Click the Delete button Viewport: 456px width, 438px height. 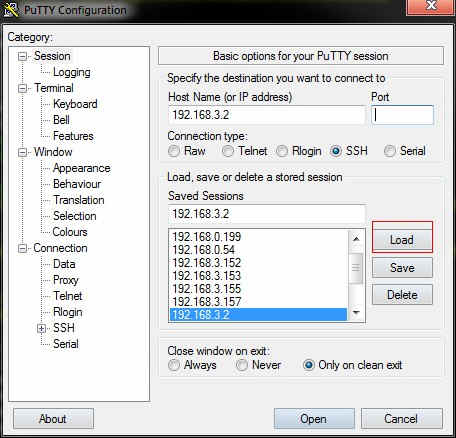[402, 295]
